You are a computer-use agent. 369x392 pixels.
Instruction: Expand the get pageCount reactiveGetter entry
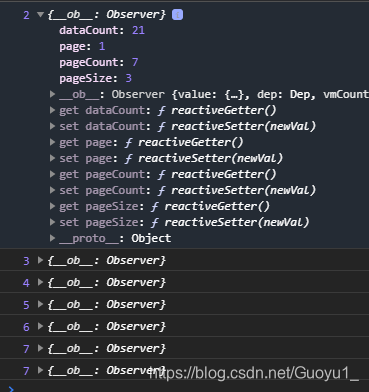[52, 174]
